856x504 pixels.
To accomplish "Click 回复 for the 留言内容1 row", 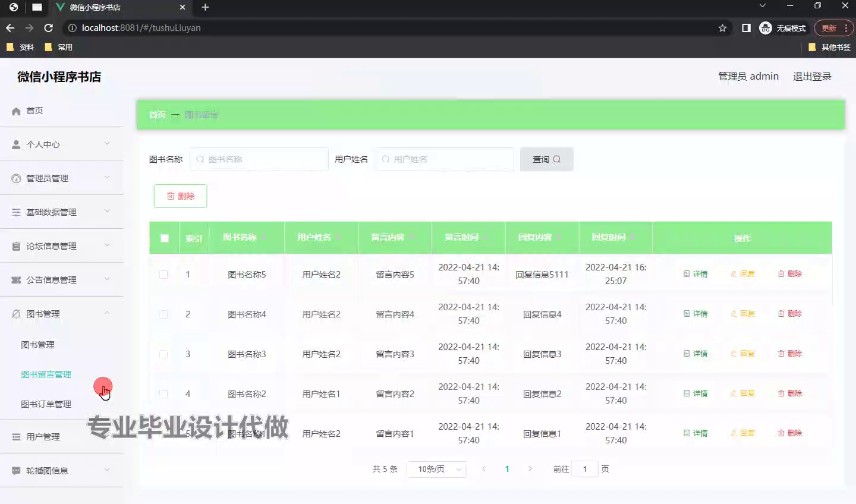I will click(742, 433).
